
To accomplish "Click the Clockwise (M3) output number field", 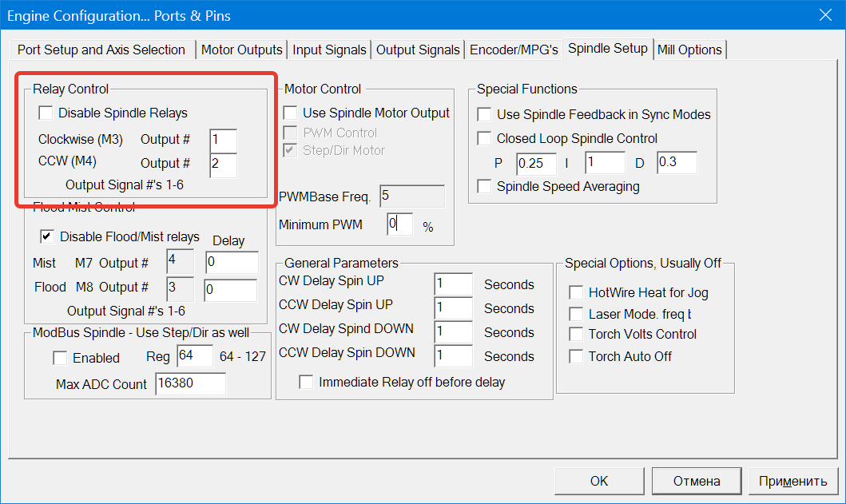I will tap(223, 140).
